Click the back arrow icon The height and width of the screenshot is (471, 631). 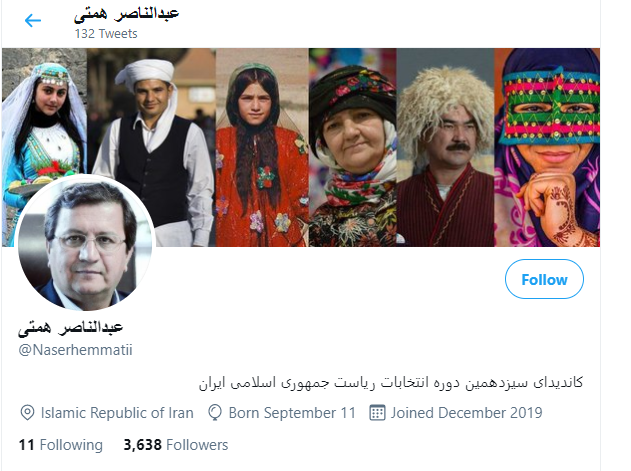pyautogui.click(x=33, y=20)
